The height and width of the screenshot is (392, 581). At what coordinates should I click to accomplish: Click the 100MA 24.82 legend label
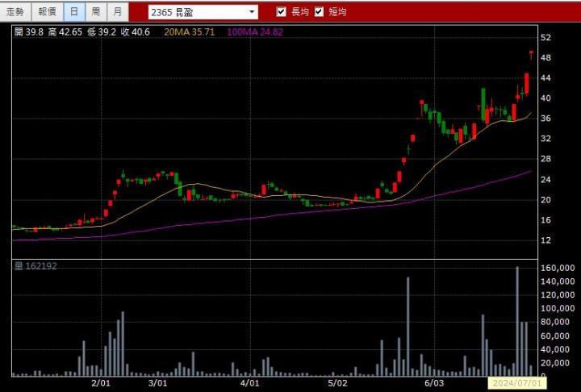coord(256,31)
